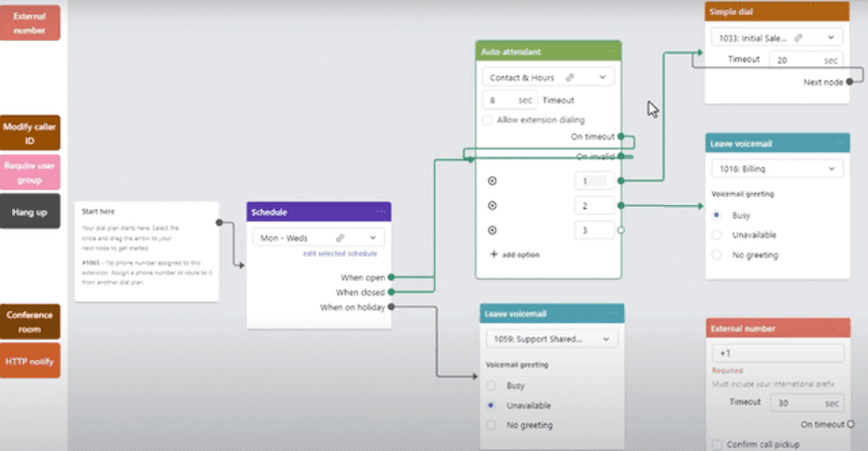Open the Support Shared voicemail node options menu
Viewport: 868px width, 451px height.
click(614, 313)
